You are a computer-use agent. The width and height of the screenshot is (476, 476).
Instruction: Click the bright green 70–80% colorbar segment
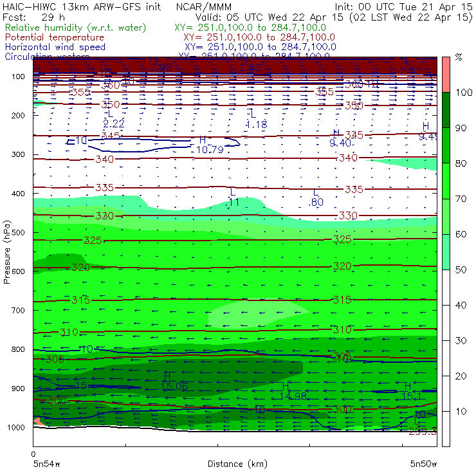click(x=446, y=181)
